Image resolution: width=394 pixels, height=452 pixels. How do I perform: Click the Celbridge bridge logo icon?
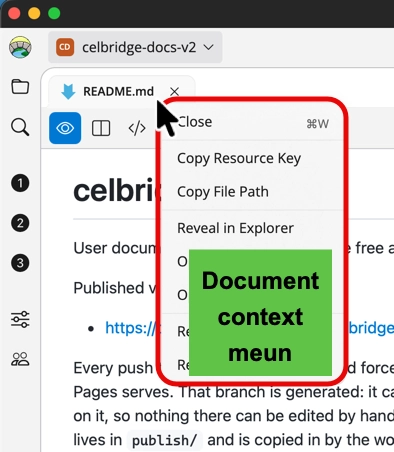click(x=20, y=47)
